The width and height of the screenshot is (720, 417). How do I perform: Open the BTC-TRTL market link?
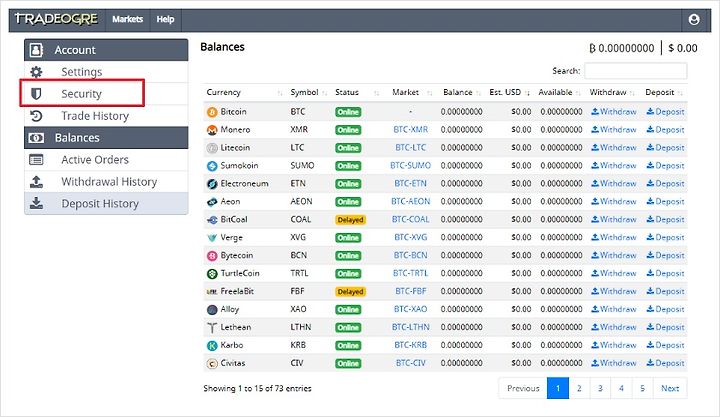pyautogui.click(x=411, y=273)
